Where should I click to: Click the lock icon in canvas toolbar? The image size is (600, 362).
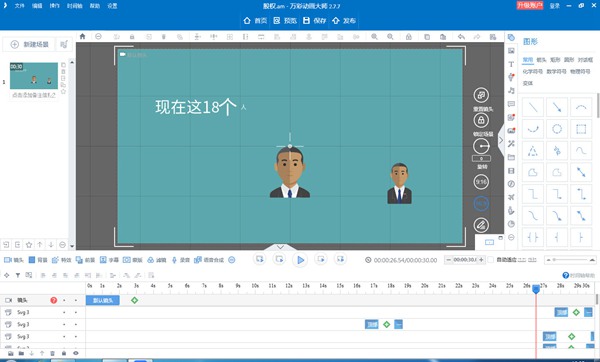[x=409, y=37]
